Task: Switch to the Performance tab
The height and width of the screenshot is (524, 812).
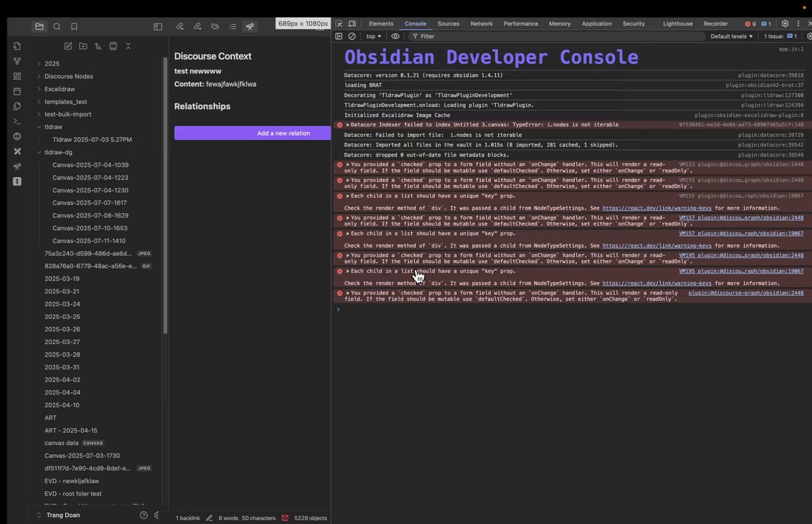Action: [x=521, y=23]
